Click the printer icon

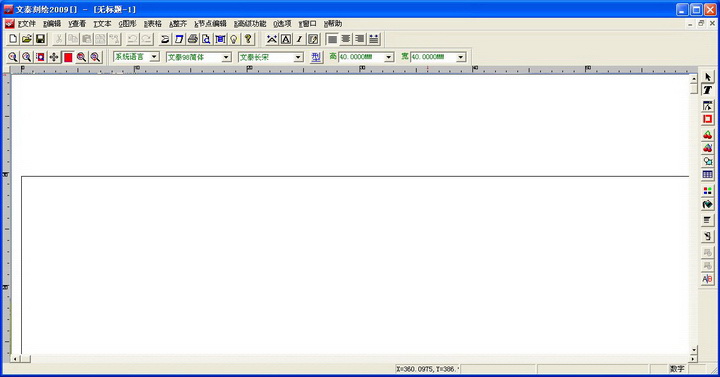pos(193,39)
